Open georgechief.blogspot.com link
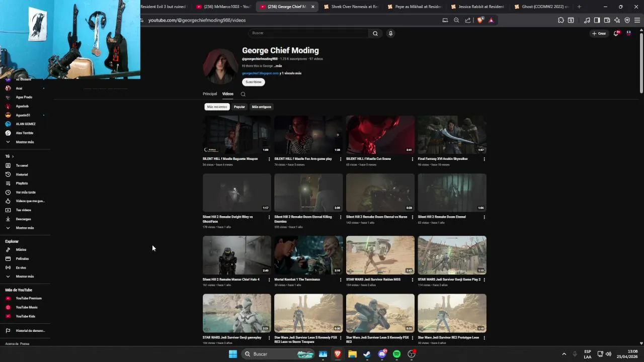The height and width of the screenshot is (362, 644). [260, 73]
